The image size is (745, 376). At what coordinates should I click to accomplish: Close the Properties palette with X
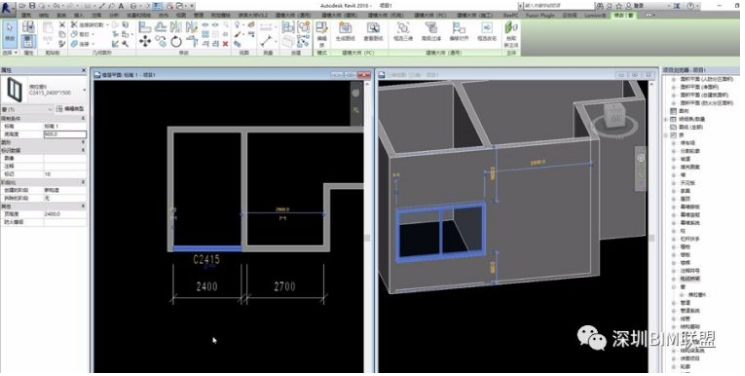point(84,70)
